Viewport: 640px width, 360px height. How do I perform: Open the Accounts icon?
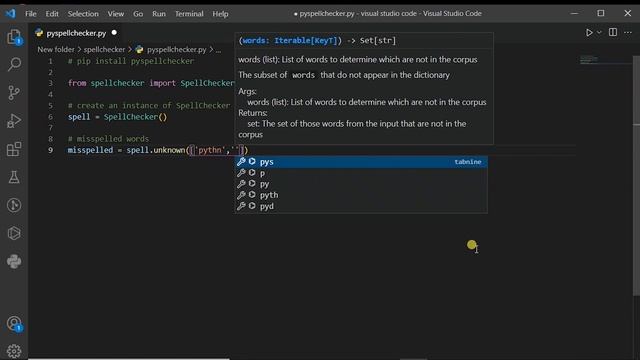coord(14,324)
